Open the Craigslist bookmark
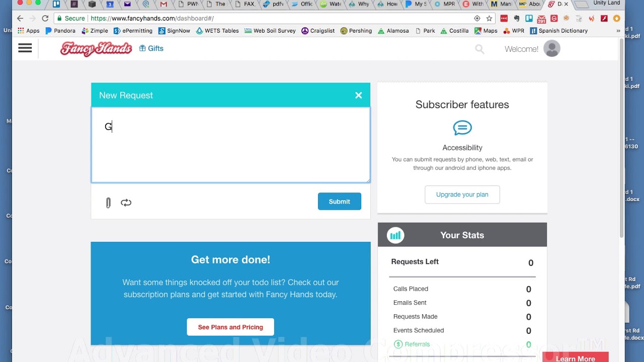 pos(318,31)
